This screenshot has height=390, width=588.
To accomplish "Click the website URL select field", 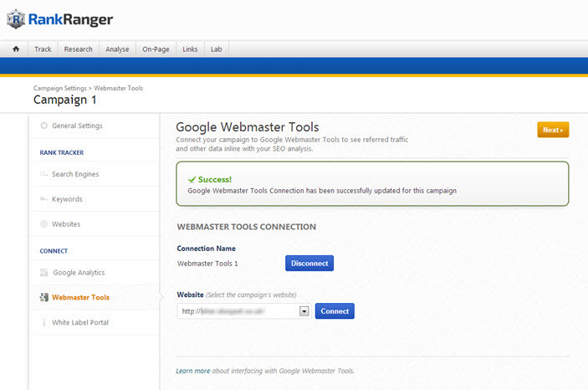I will click(x=243, y=311).
